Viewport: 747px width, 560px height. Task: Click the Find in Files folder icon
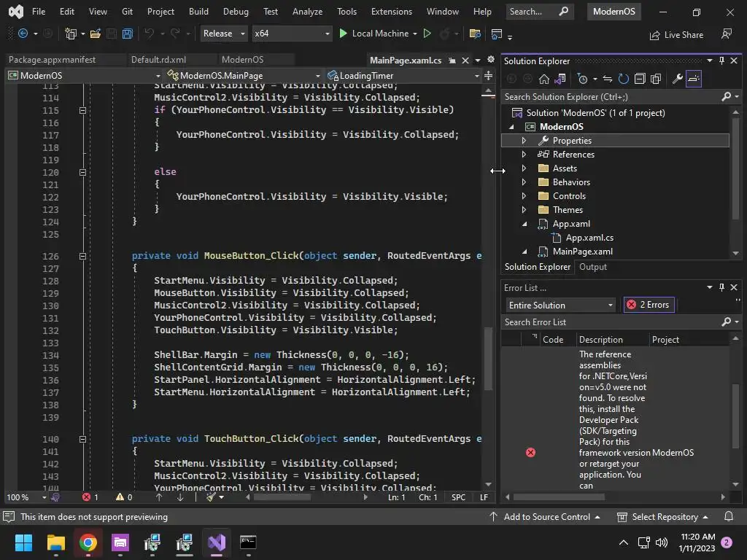click(x=474, y=34)
